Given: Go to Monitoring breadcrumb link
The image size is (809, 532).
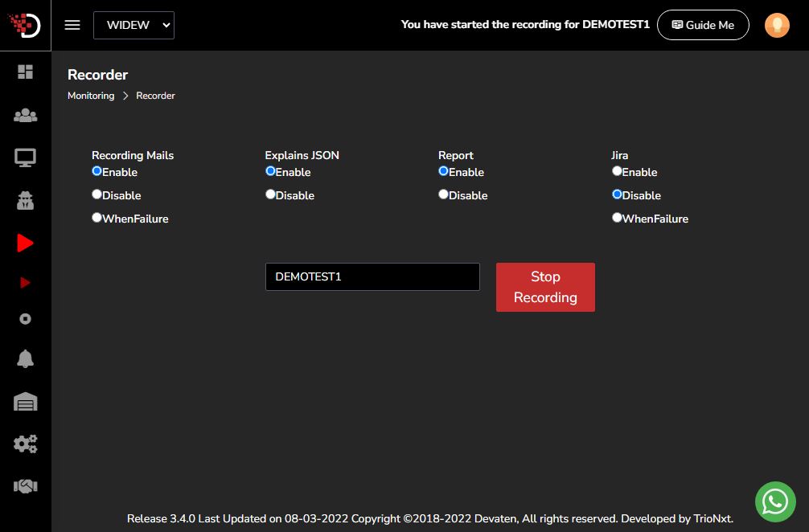Looking at the screenshot, I should coord(91,96).
